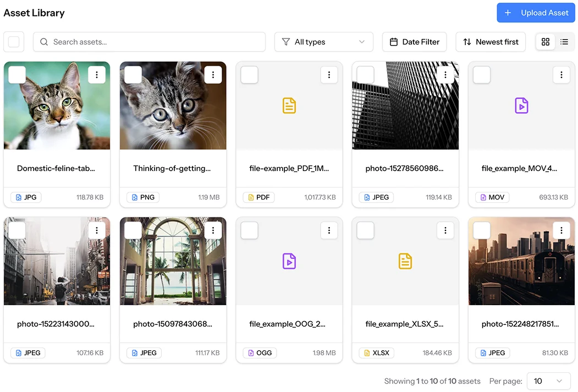Open three-dot menu on file_example_XLSX card
Image resolution: width=578 pixels, height=392 pixels.
(x=445, y=230)
